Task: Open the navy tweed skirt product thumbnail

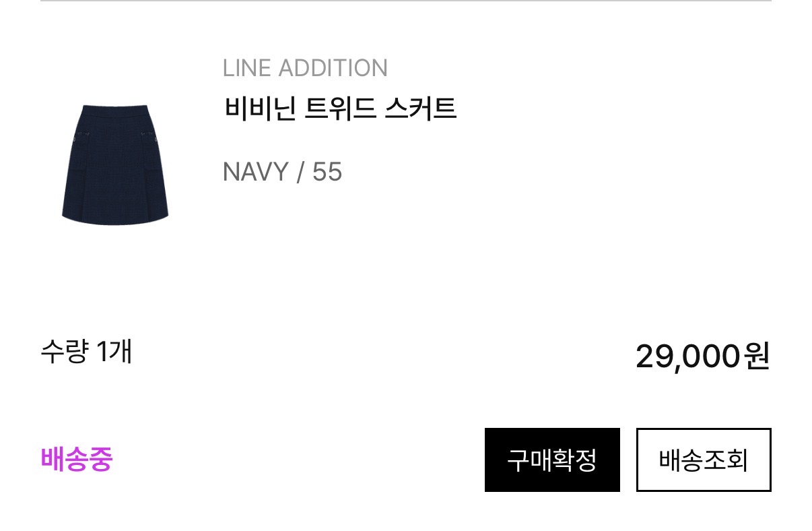Action: (115, 163)
